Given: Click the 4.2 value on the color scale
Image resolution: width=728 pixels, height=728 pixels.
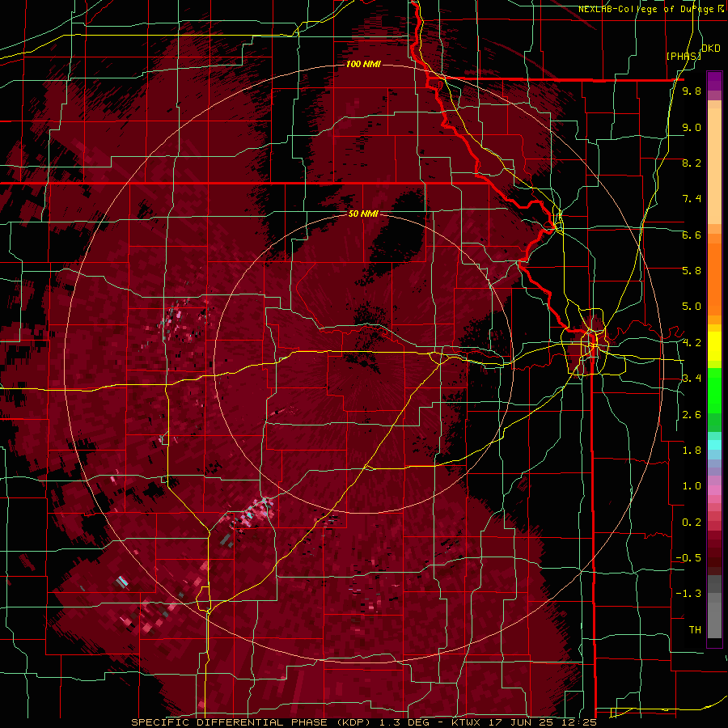Looking at the screenshot, I should pyautogui.click(x=692, y=343).
